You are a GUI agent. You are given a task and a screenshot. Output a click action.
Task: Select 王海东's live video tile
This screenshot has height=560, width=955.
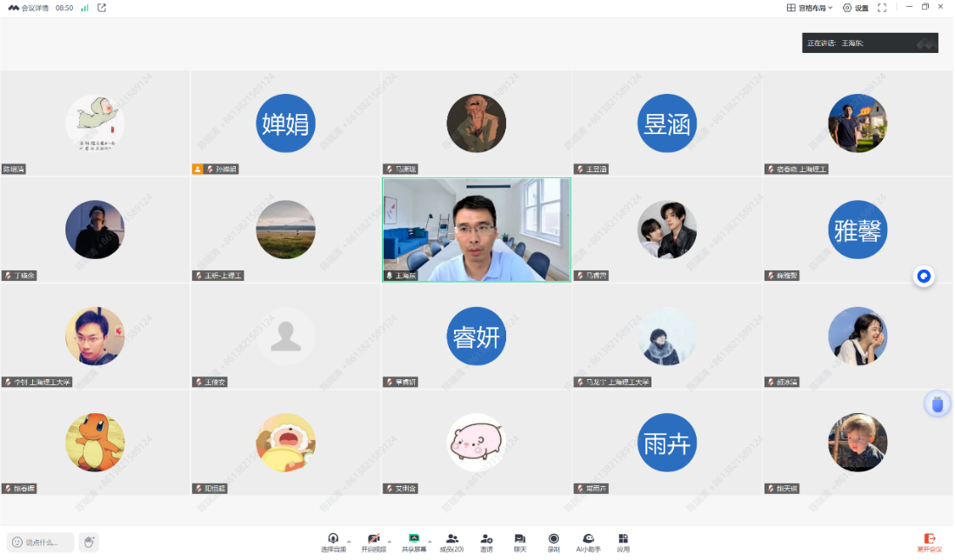pos(477,230)
